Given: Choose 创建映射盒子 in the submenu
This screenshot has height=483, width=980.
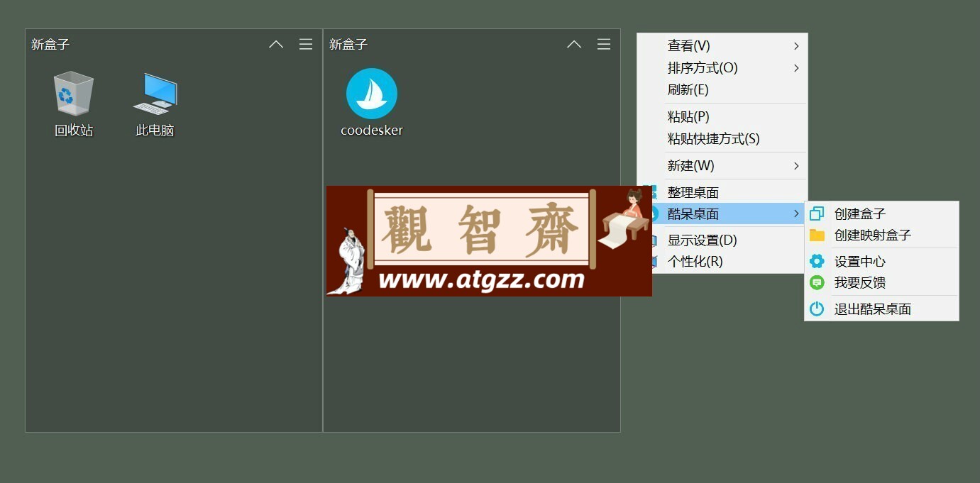Looking at the screenshot, I should pyautogui.click(x=881, y=235).
